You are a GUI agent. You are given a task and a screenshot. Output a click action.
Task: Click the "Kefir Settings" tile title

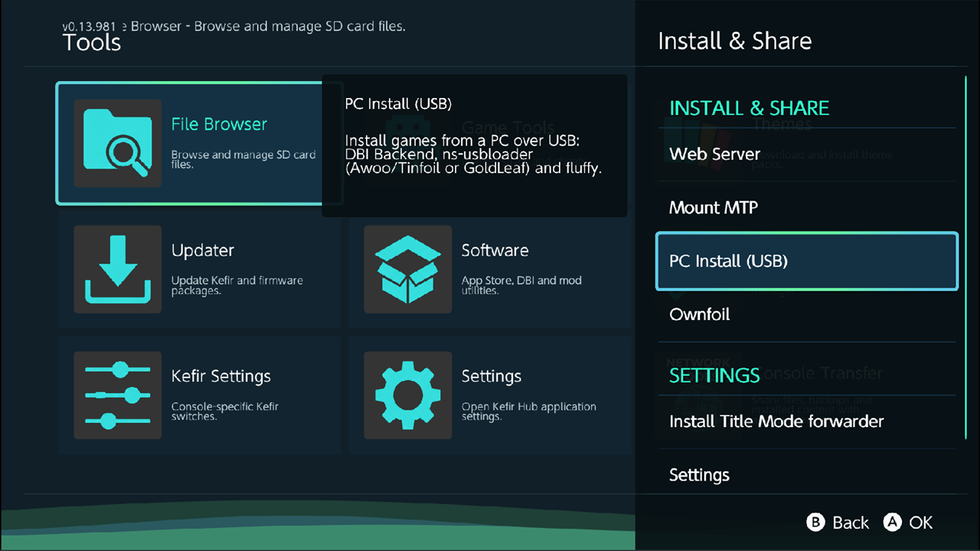[220, 377]
